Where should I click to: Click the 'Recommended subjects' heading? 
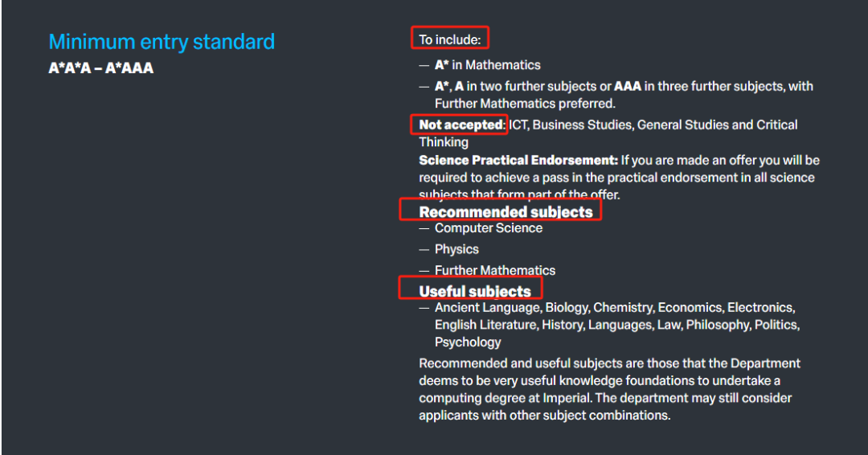coord(506,212)
